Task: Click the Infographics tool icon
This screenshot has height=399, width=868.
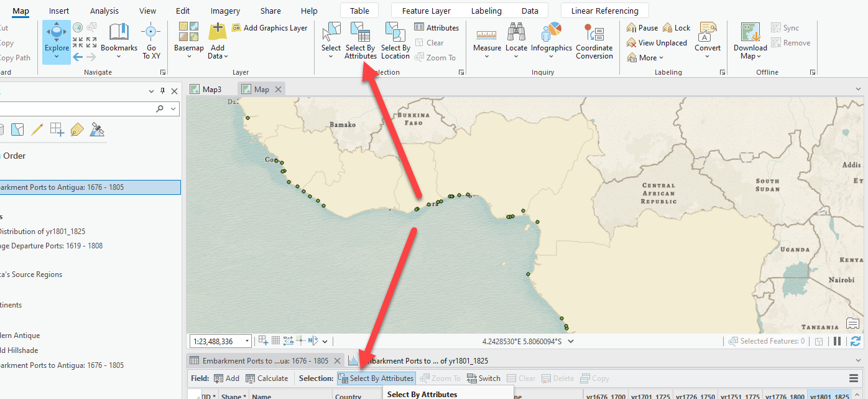Action: [551, 32]
